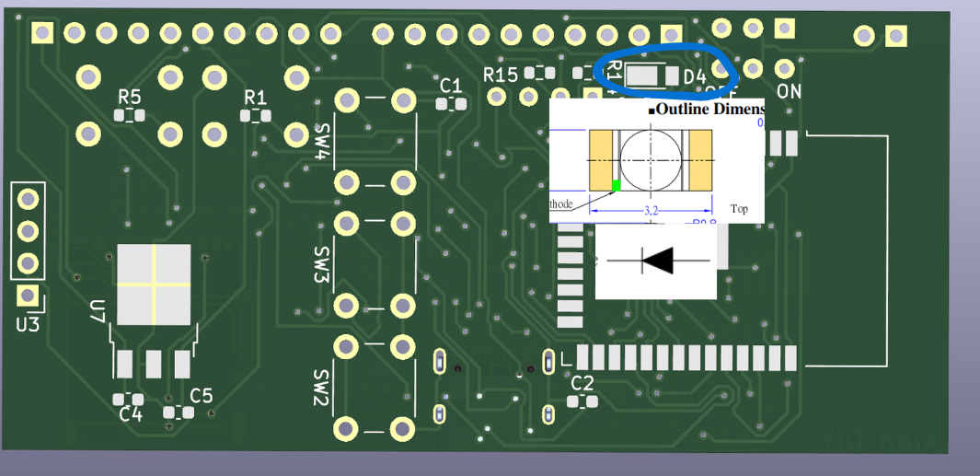Image resolution: width=980 pixels, height=476 pixels.
Task: Select the R15 reference label
Action: click(501, 75)
